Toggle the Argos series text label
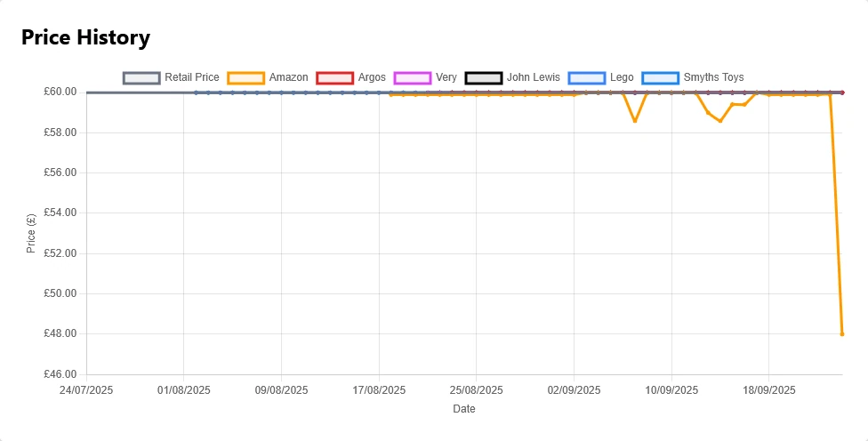 372,78
